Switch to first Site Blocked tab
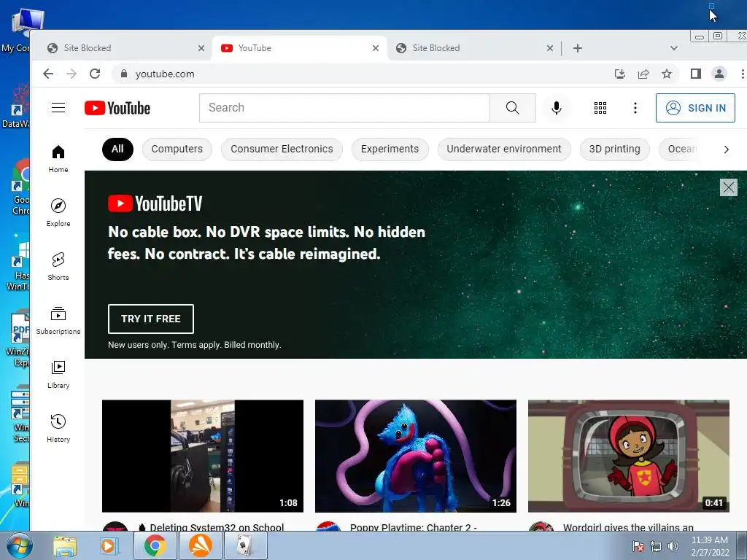This screenshot has width=747, height=560. (x=124, y=48)
